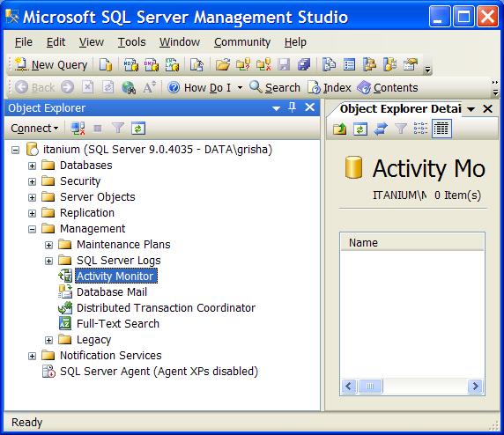Select Activity Monitor in the tree
Viewport: 504px width, 435px height.
pyautogui.click(x=116, y=276)
